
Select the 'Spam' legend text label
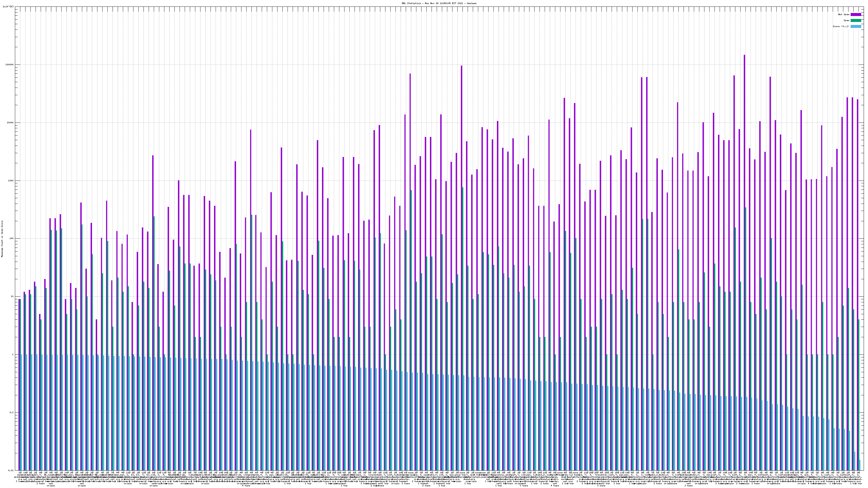(x=846, y=21)
